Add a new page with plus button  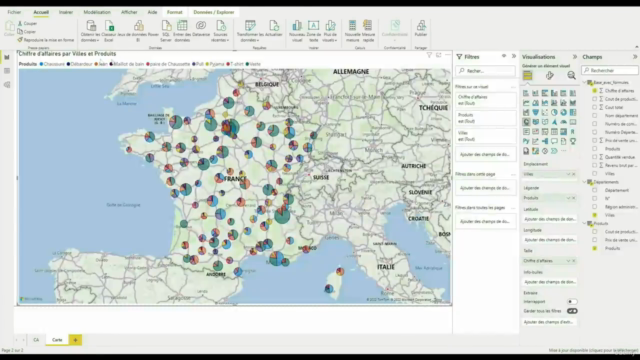tap(76, 340)
